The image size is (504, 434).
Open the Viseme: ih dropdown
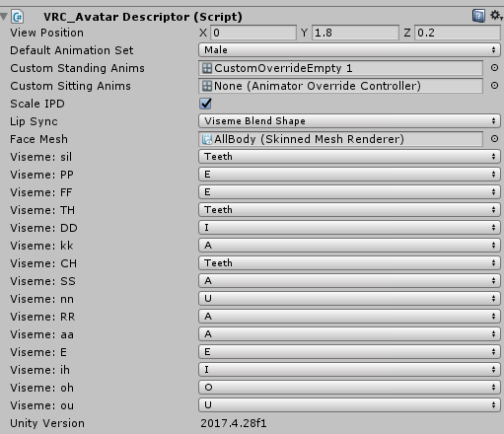(349, 370)
